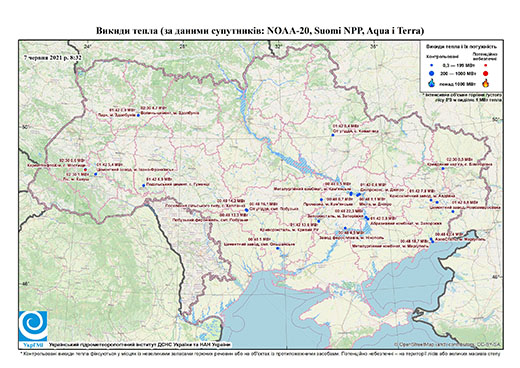The image size is (520, 368).
Task: Click the footnote about controlled heat emissions
Action: pyautogui.click(x=260, y=353)
